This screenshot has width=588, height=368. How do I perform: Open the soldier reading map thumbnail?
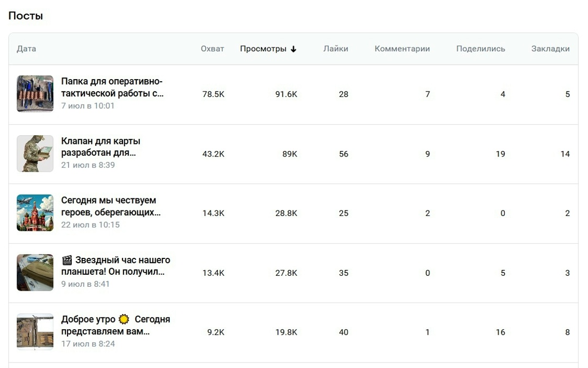point(35,154)
